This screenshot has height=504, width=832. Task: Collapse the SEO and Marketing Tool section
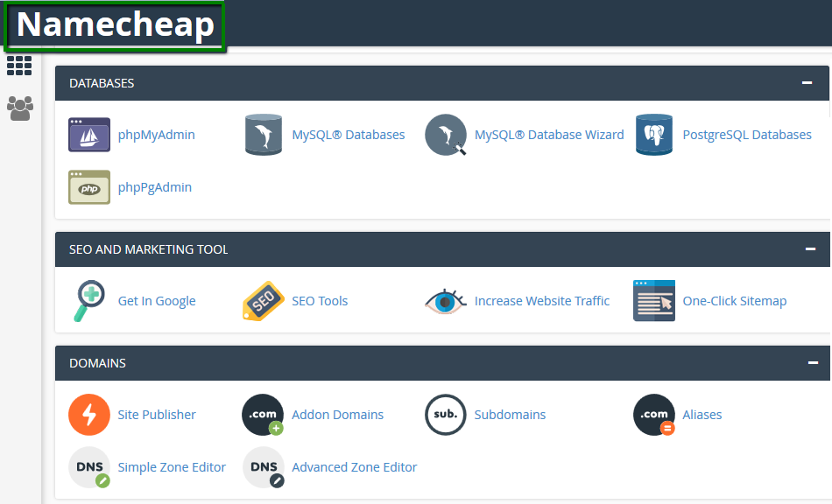tap(810, 248)
